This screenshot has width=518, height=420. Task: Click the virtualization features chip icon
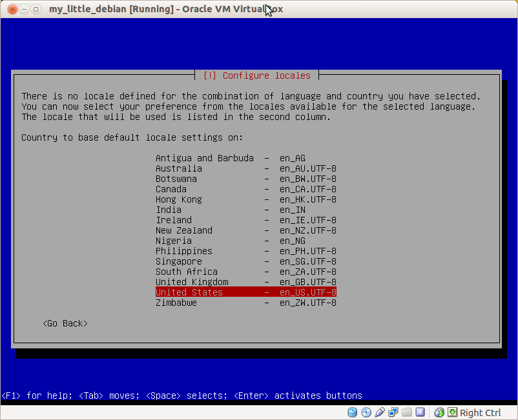(x=420, y=412)
